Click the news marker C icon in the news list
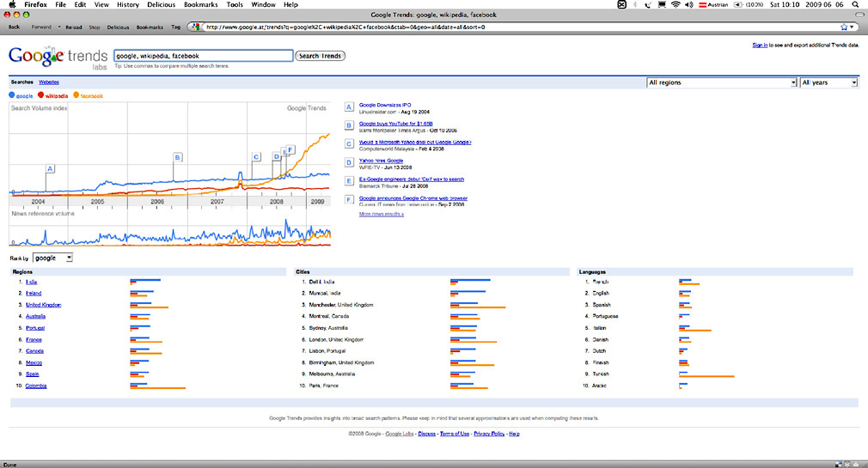The height and width of the screenshot is (468, 868). tap(349, 144)
